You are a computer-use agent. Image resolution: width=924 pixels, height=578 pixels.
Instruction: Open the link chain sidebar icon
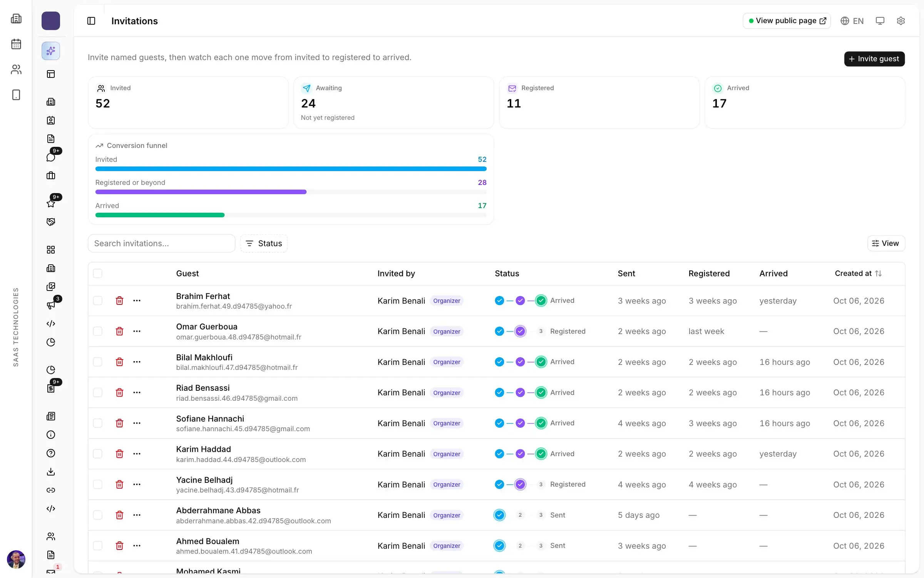pyautogui.click(x=51, y=490)
